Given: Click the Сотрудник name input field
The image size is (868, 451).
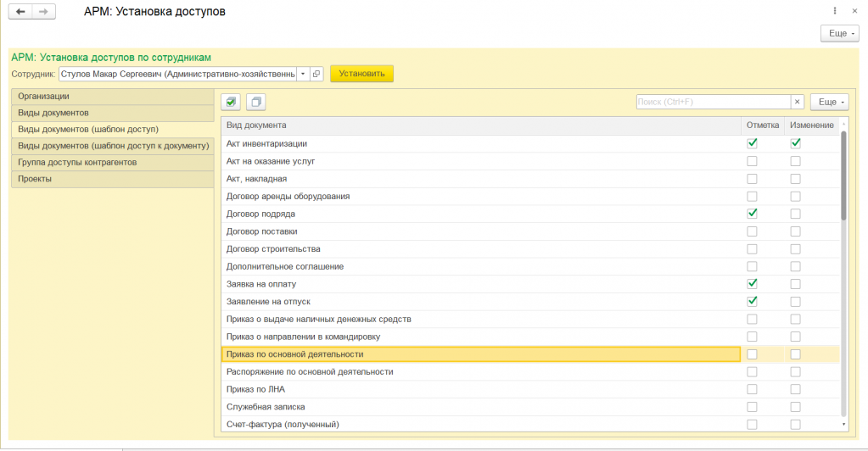Looking at the screenshot, I should 177,74.
